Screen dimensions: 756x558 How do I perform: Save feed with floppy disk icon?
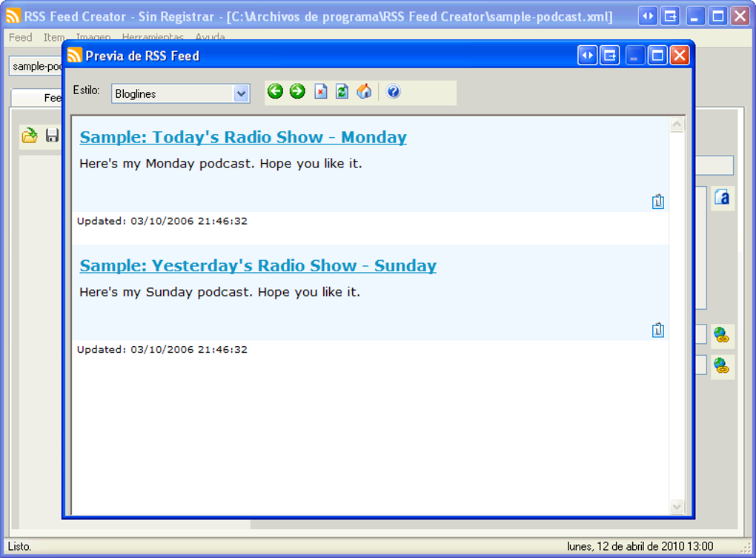click(x=52, y=136)
